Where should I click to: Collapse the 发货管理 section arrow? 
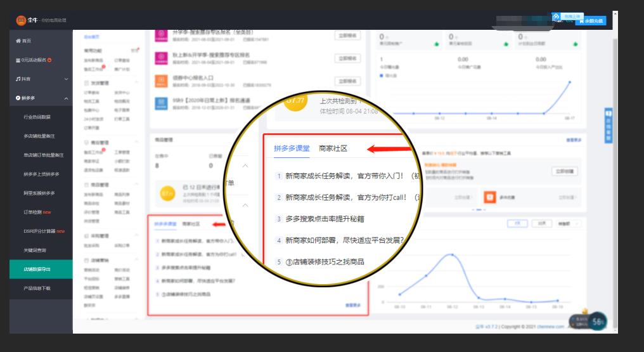point(137,83)
